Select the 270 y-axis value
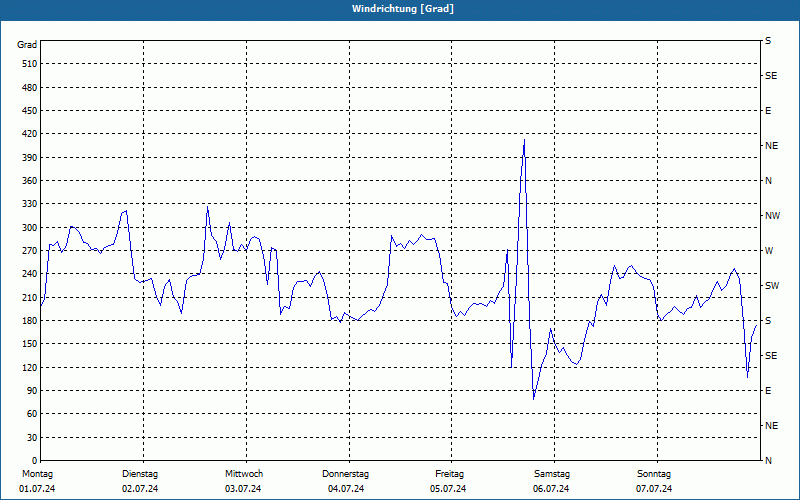The width and height of the screenshot is (800, 500). pyautogui.click(x=30, y=251)
